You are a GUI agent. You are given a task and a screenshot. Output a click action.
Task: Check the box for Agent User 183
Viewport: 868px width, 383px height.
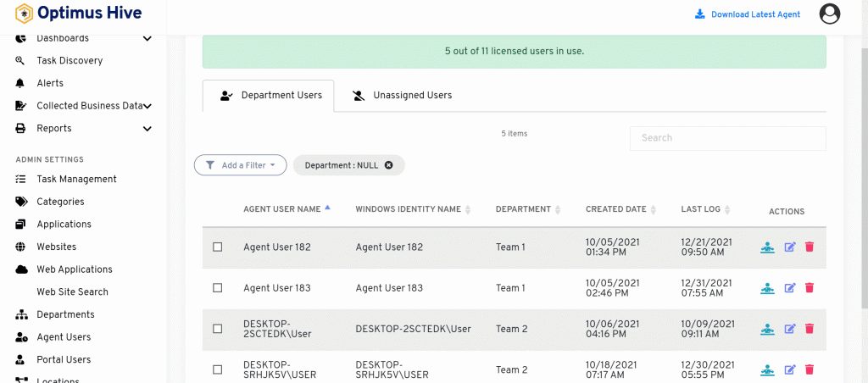coord(218,288)
